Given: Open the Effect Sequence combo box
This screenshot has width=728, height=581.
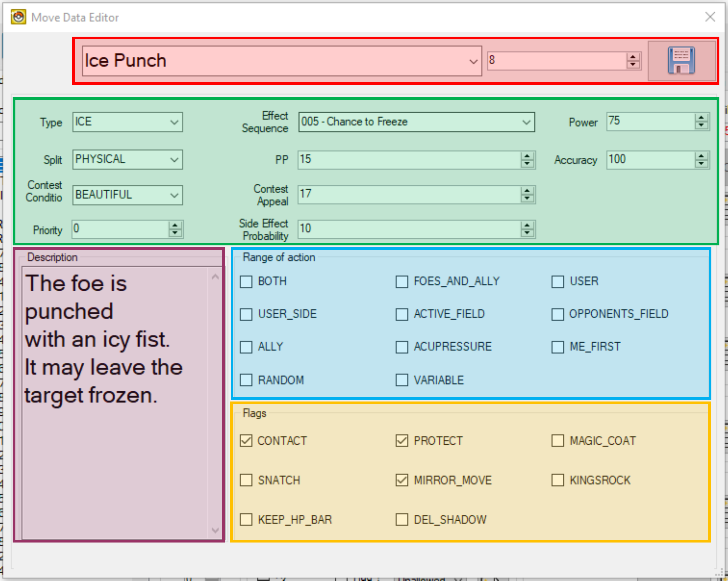Looking at the screenshot, I should tap(526, 122).
